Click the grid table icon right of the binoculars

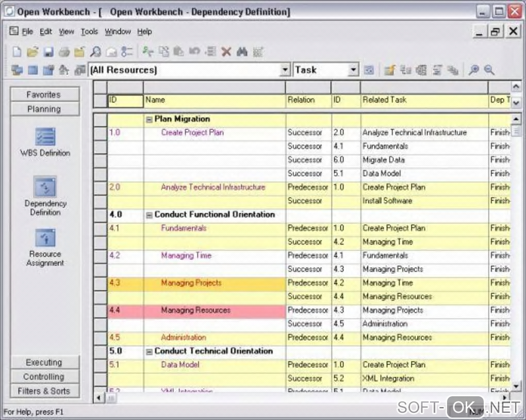[258, 52]
